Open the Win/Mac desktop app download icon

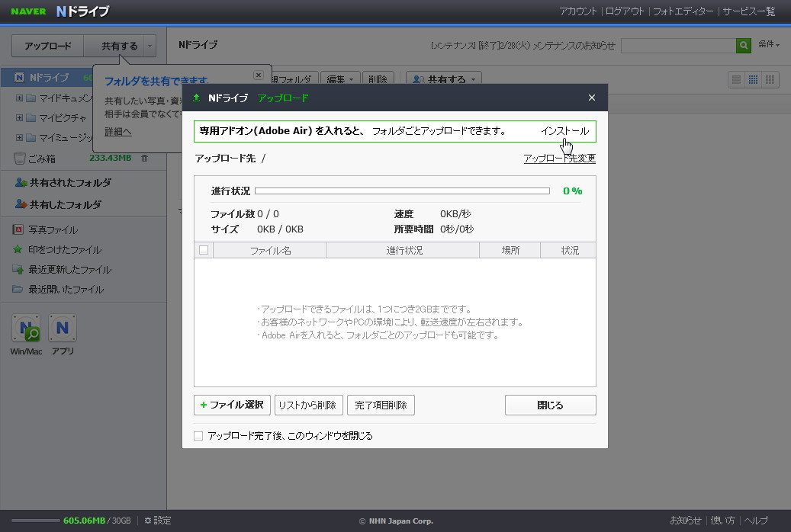[x=27, y=328]
